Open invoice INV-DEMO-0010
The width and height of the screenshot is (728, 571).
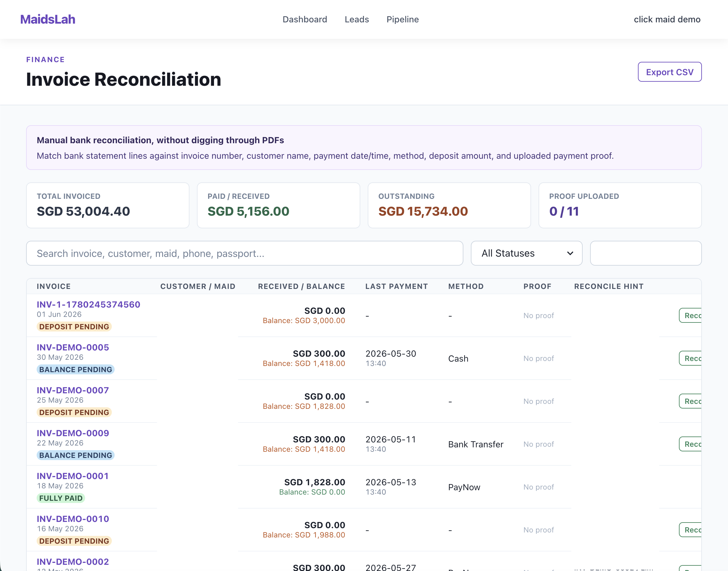[x=73, y=519]
